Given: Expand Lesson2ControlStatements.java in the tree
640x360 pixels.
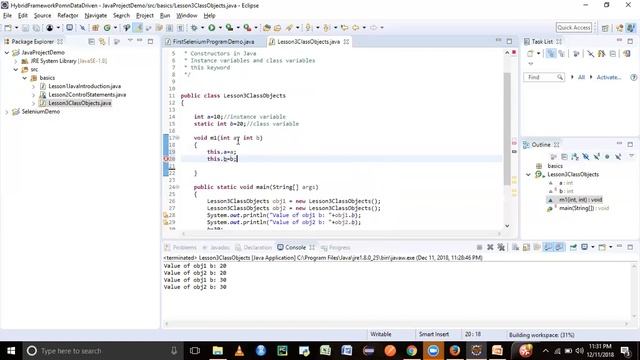Looking at the screenshot, I should pyautogui.click(x=33, y=95).
